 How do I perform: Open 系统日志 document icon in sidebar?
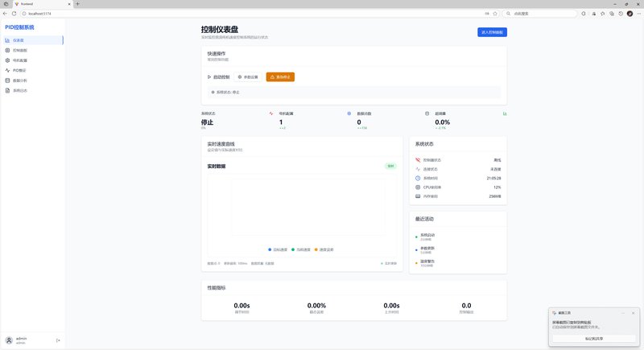(x=8, y=91)
